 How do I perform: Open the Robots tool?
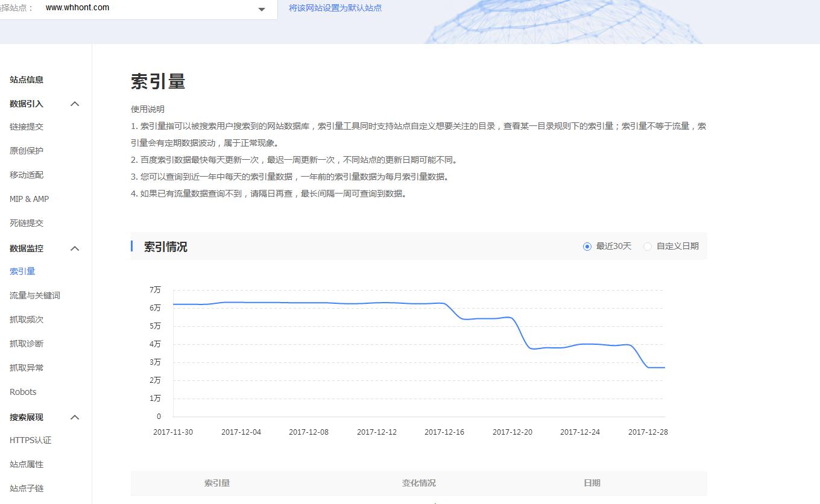[x=22, y=392]
